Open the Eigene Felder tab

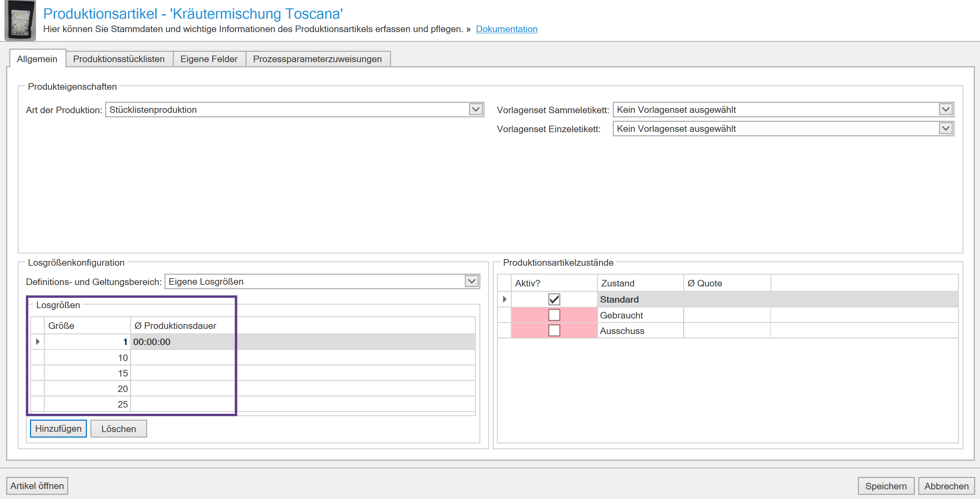click(209, 59)
